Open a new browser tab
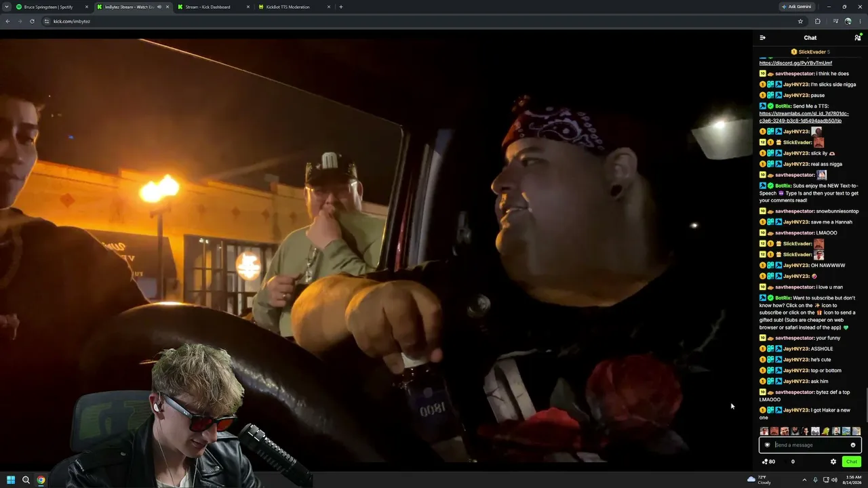 (340, 7)
